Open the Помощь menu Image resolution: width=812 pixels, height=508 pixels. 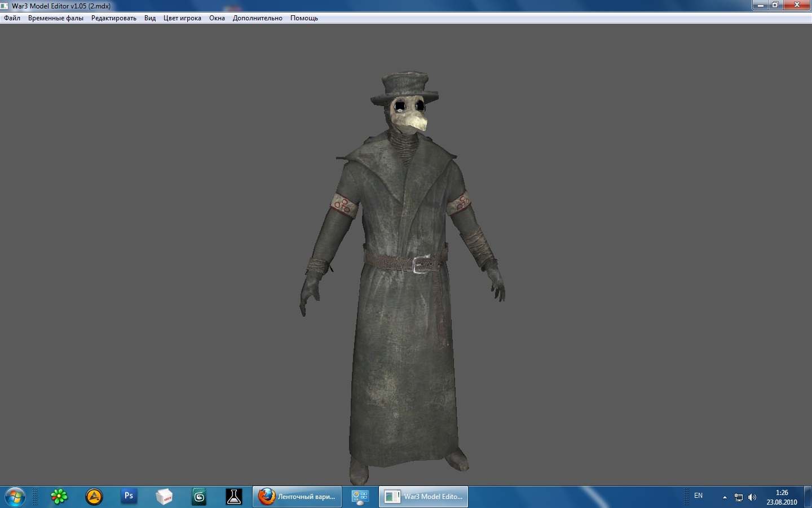coord(304,18)
